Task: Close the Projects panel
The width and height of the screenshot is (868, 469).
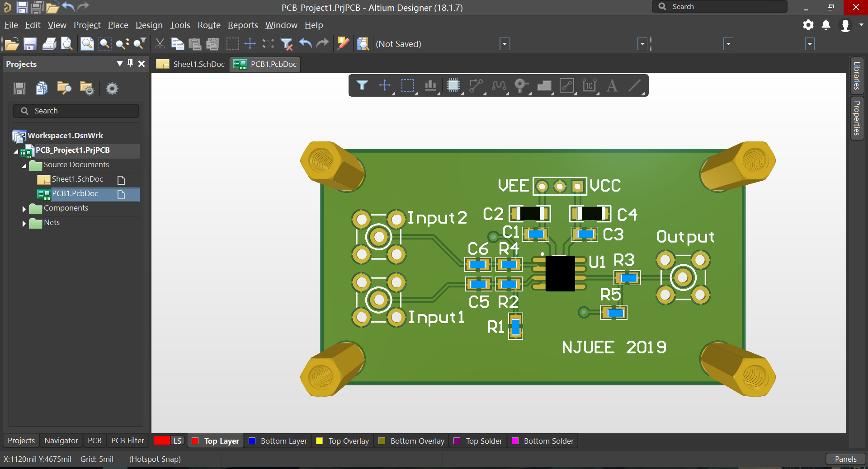Action: [x=142, y=64]
